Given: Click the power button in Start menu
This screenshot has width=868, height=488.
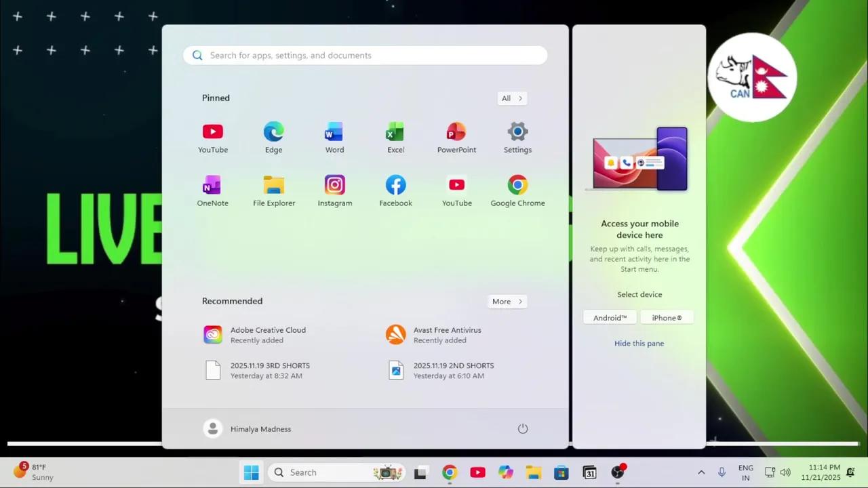Looking at the screenshot, I should click(x=523, y=429).
